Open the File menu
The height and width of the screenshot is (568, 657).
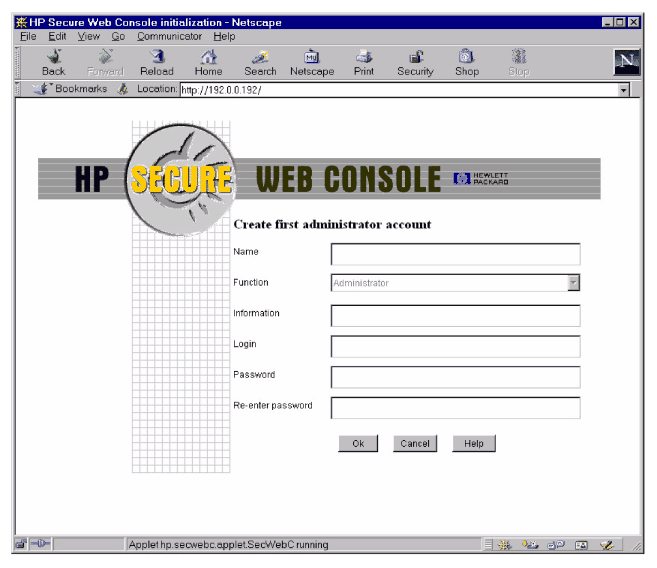[x=28, y=36]
